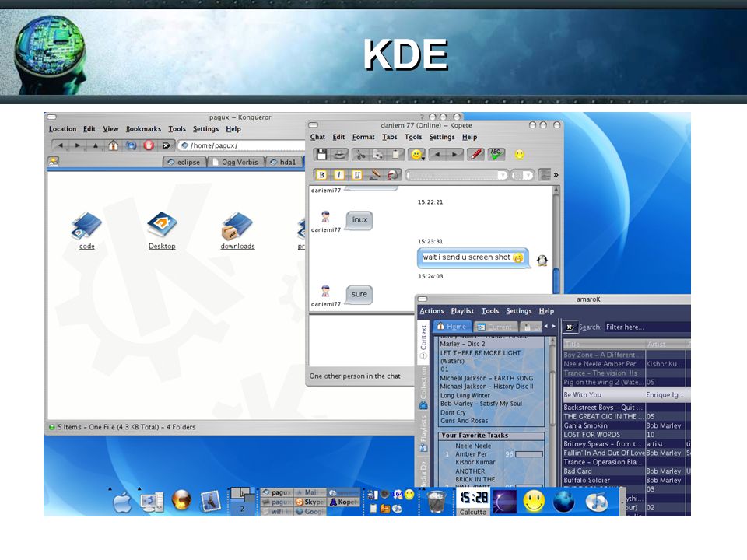This screenshot has height=560, width=747.
Task: Open the Context sidebar tab in amaroK
Action: [423, 341]
